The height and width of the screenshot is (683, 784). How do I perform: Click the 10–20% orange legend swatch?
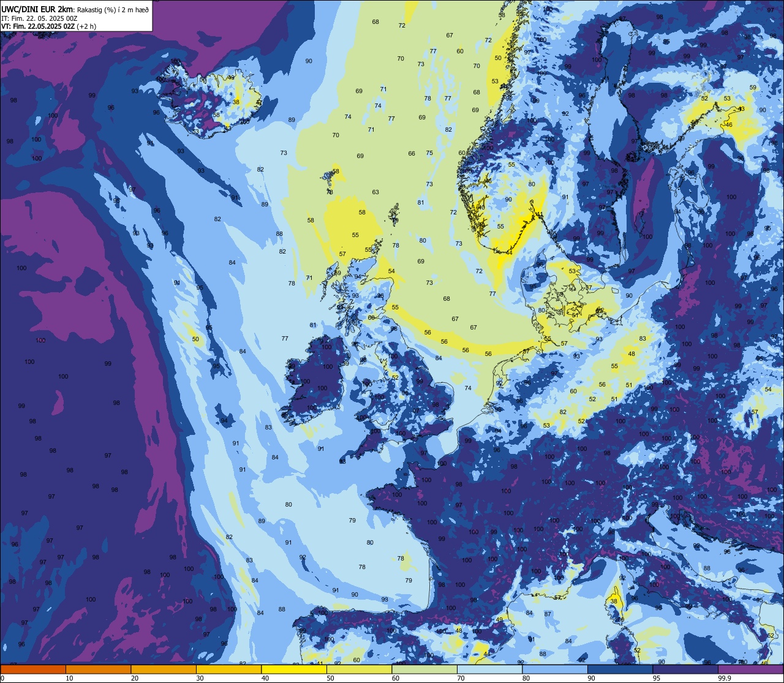tap(98, 670)
